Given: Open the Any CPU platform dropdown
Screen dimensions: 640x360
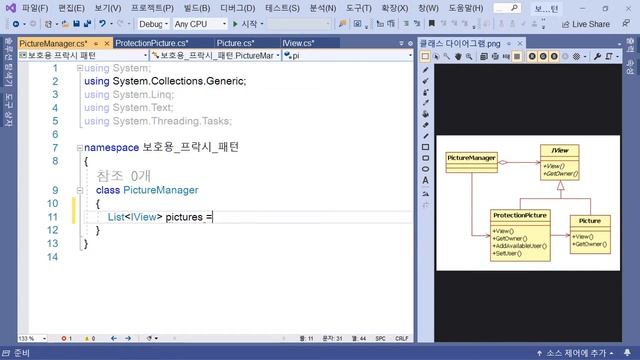Looking at the screenshot, I should (200, 24).
